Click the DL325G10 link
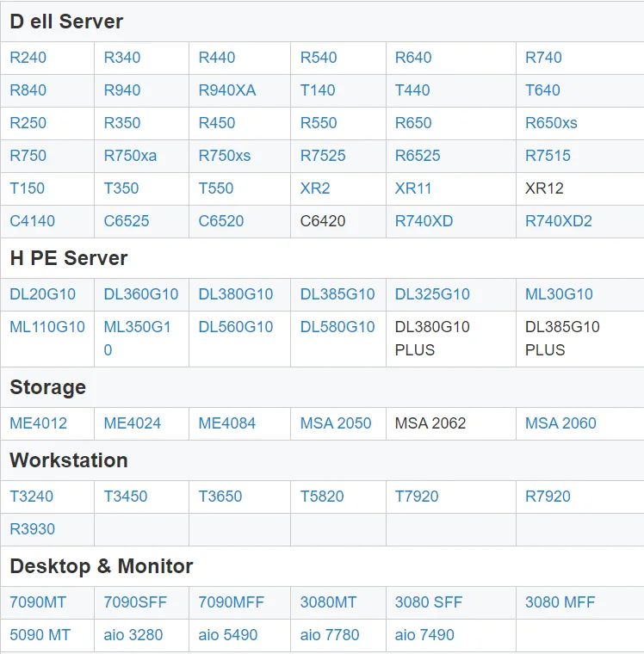The width and height of the screenshot is (644, 654). tap(432, 294)
